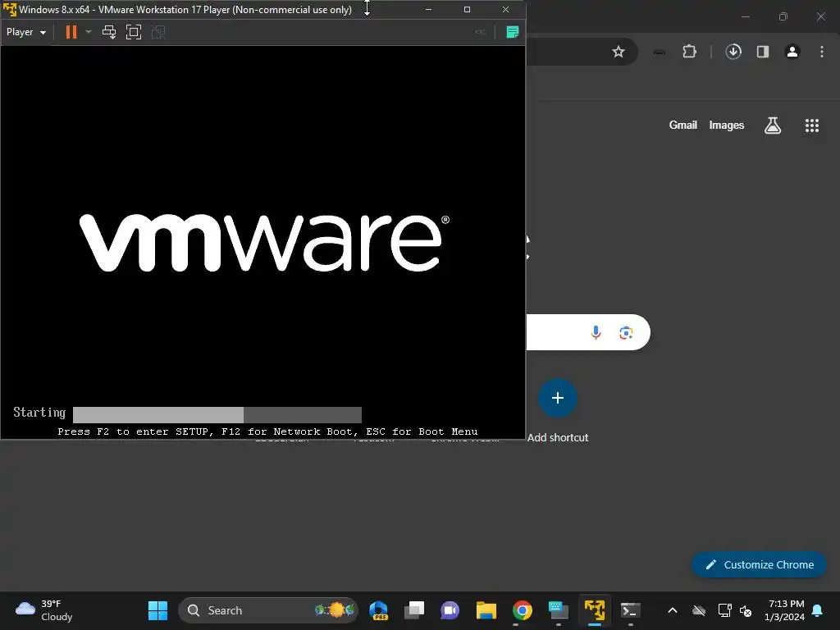The image size is (840, 630).
Task: Click the hidden extension icon left of the puzzle icon
Action: click(660, 52)
